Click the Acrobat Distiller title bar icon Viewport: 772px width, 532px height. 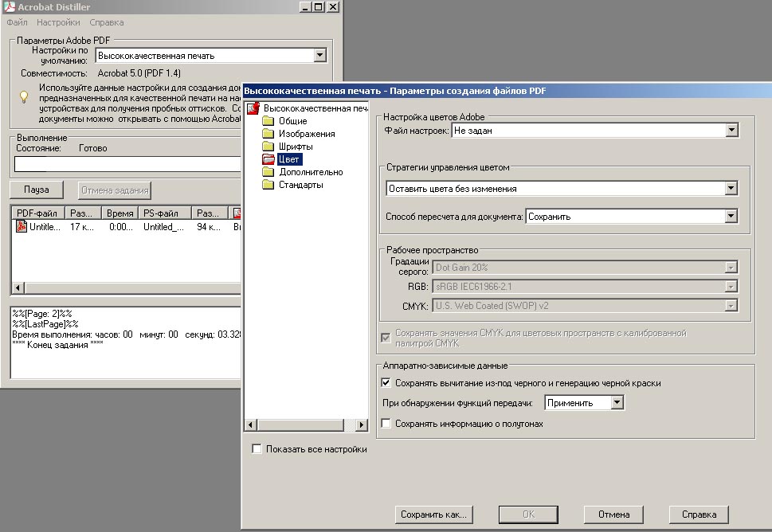coord(10,6)
